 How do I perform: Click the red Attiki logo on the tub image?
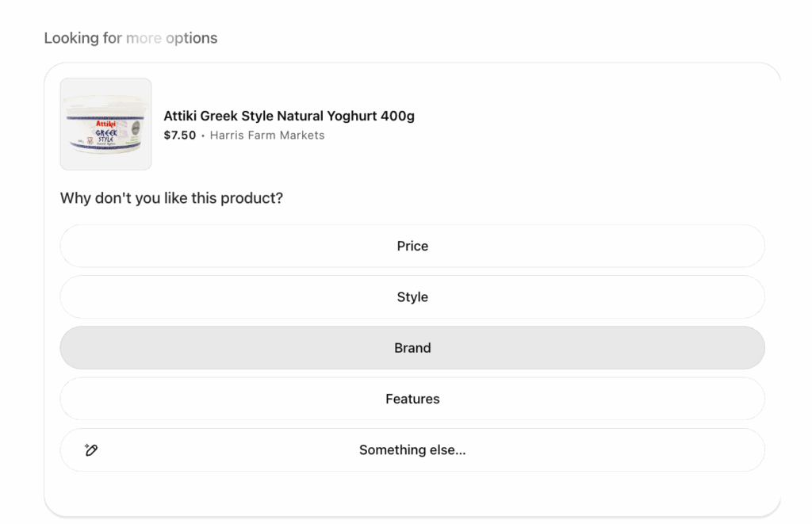pos(106,124)
